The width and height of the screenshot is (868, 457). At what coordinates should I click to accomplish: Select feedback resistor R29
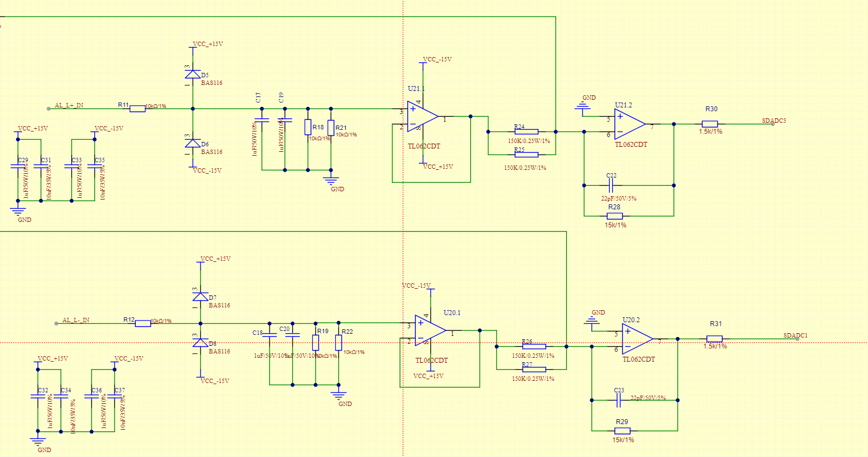tap(623, 431)
